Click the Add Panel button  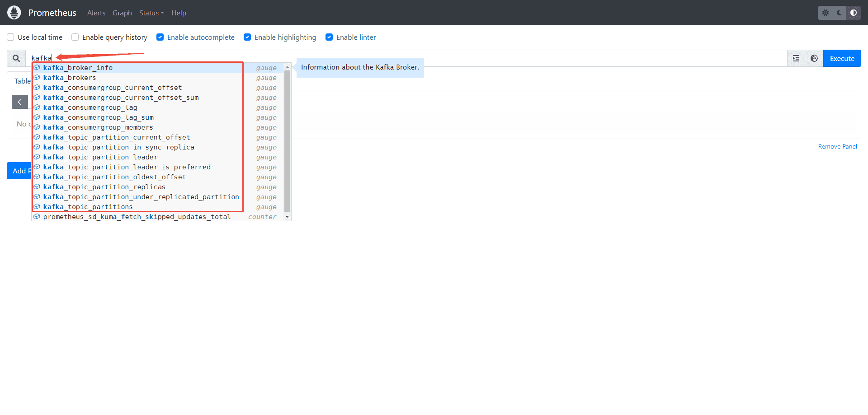pyautogui.click(x=19, y=171)
